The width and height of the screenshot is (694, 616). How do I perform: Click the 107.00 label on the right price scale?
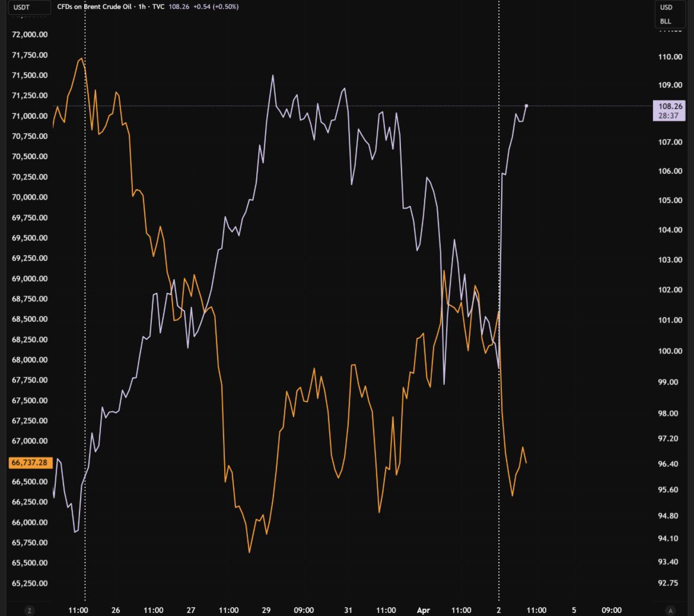pos(670,142)
